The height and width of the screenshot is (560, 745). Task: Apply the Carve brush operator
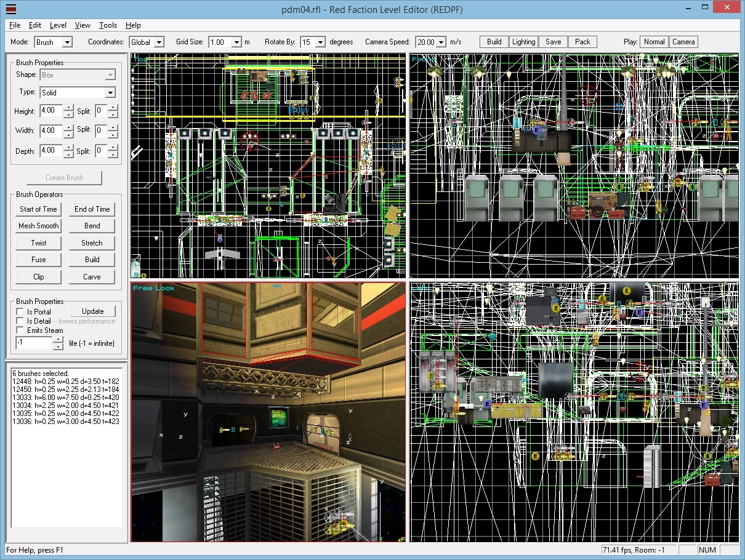[x=92, y=277]
